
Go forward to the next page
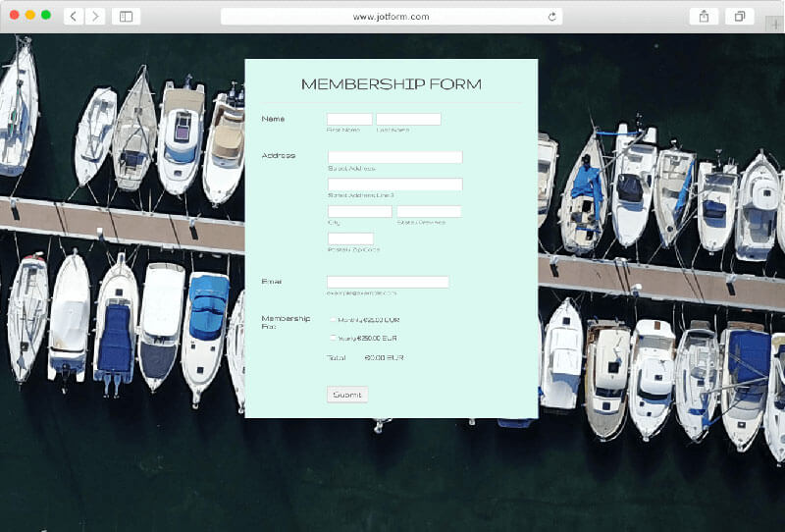tap(95, 16)
